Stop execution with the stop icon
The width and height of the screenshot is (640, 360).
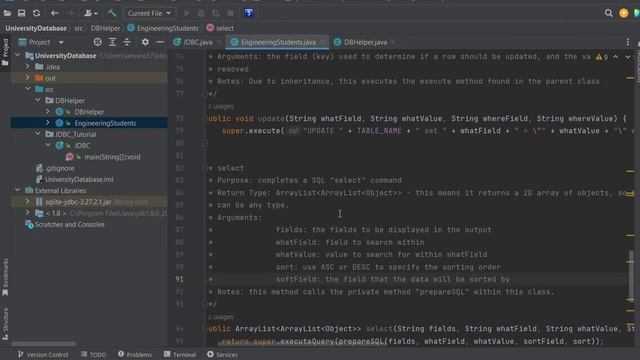click(231, 13)
